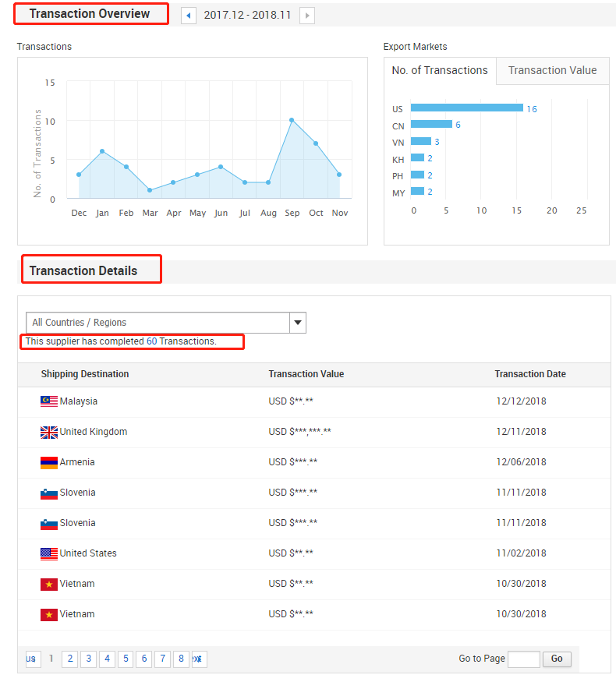The height and width of the screenshot is (689, 616).
Task: Click the Go to Page input field
Action: click(523, 659)
